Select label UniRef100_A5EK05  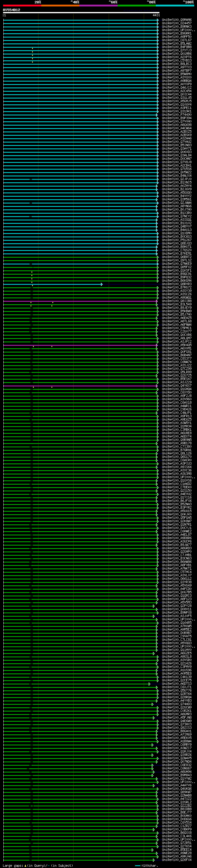[176, 737]
